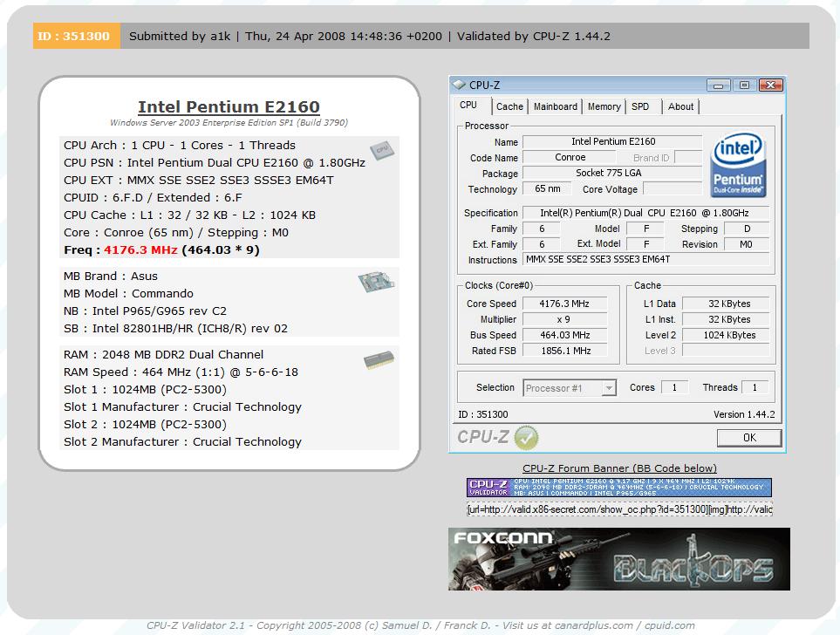Open the Intel Pentium E2160 heading link

[x=229, y=106]
